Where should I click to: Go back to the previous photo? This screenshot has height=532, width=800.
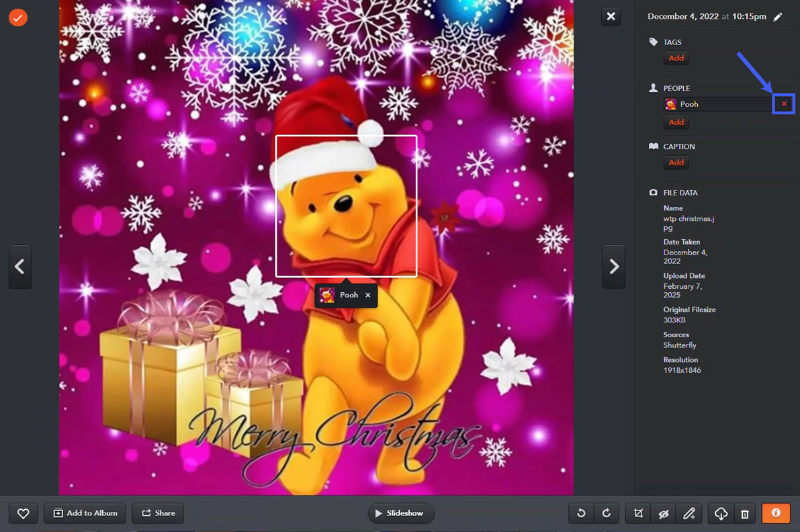pos(19,267)
